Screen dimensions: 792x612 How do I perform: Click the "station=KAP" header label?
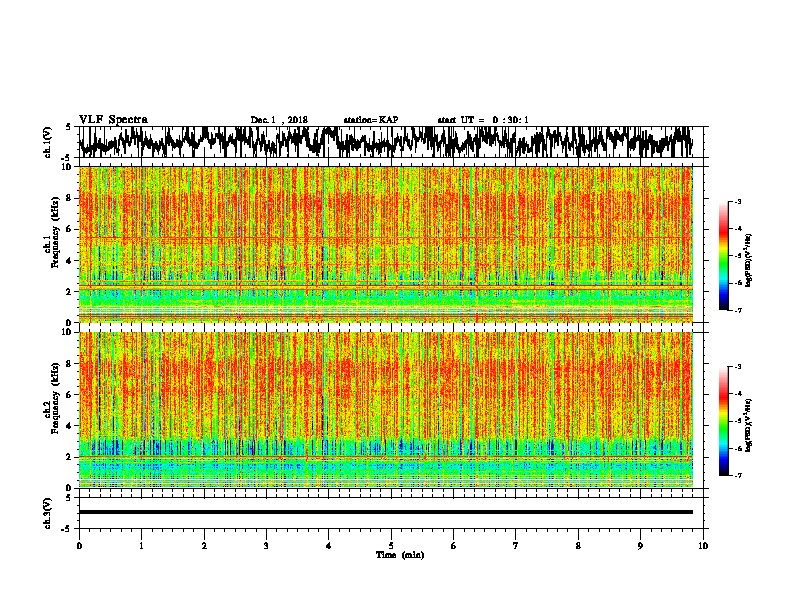pos(371,120)
